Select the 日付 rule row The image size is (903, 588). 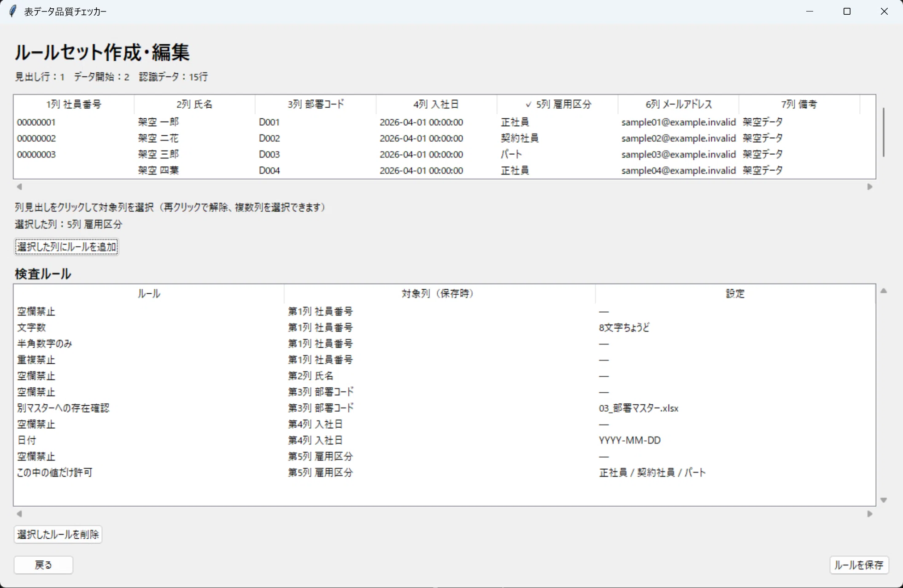coord(444,440)
